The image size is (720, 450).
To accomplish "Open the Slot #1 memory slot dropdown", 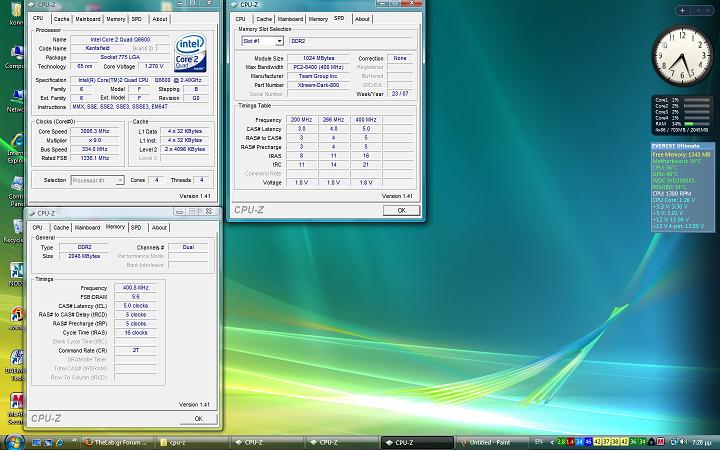I will click(279, 41).
